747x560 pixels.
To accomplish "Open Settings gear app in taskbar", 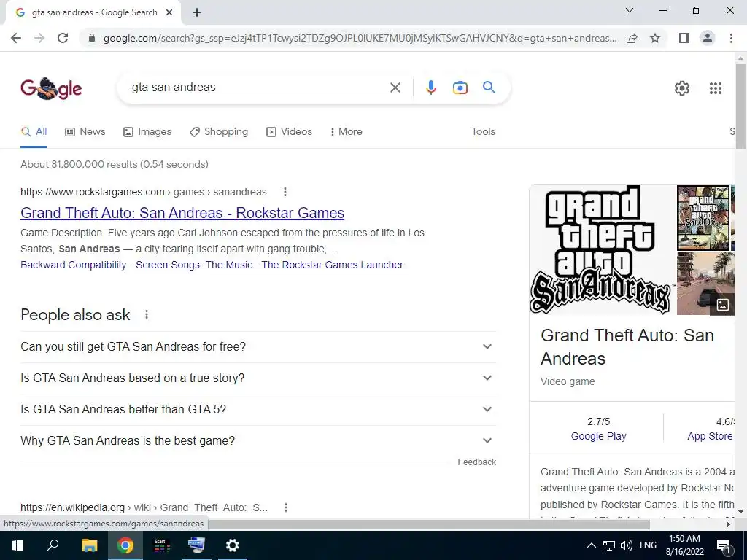I will [233, 545].
